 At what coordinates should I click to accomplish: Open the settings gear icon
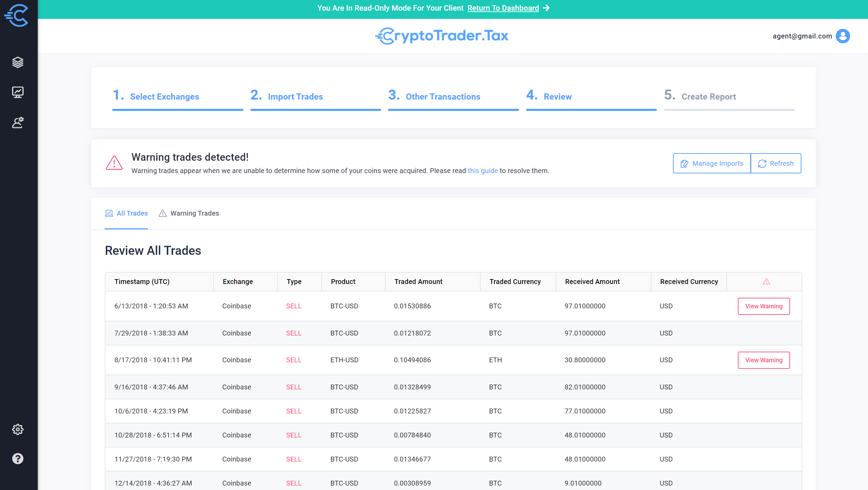pyautogui.click(x=18, y=429)
